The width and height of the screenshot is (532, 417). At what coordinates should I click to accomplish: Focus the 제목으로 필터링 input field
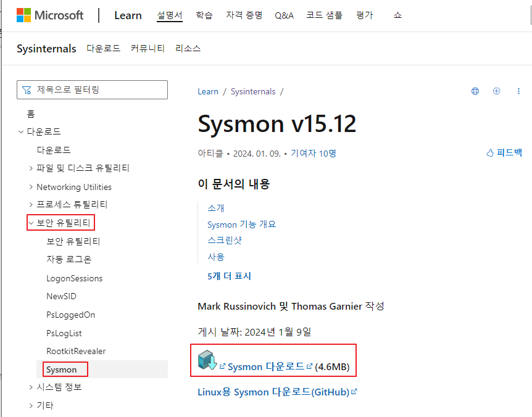pos(93,90)
